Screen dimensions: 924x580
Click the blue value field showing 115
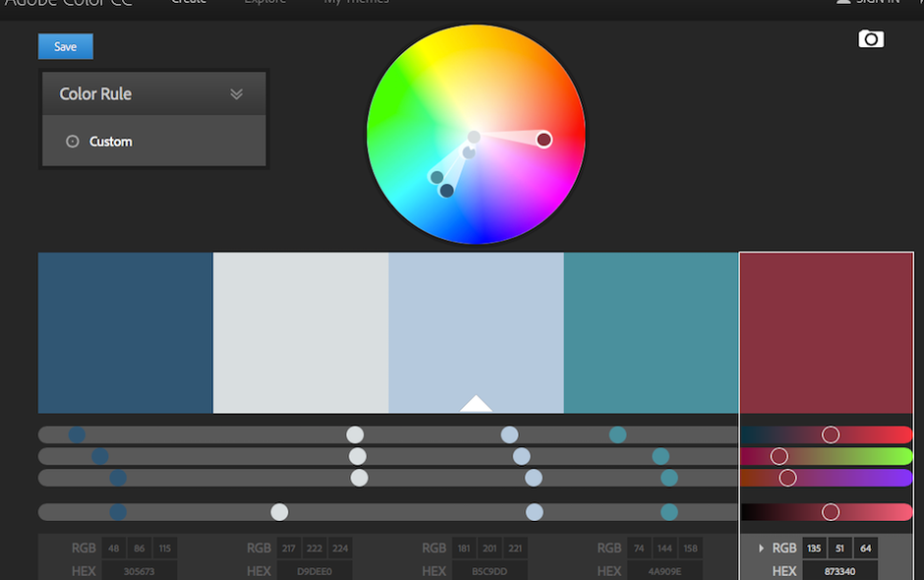[165, 549]
